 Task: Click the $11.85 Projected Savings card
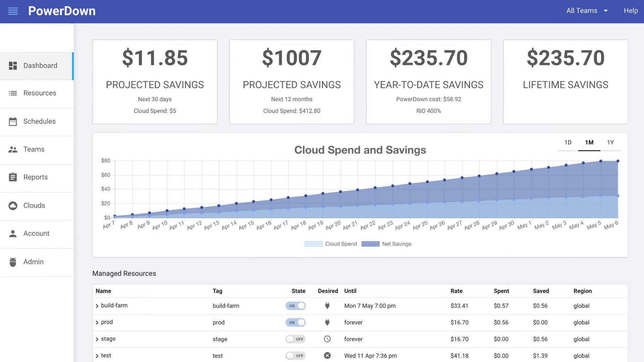[x=155, y=82]
